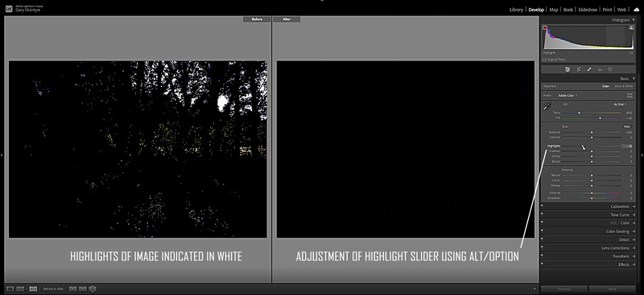Toggle the Color Grading panel switch
The height and width of the screenshot is (295, 644).
click(542, 231)
